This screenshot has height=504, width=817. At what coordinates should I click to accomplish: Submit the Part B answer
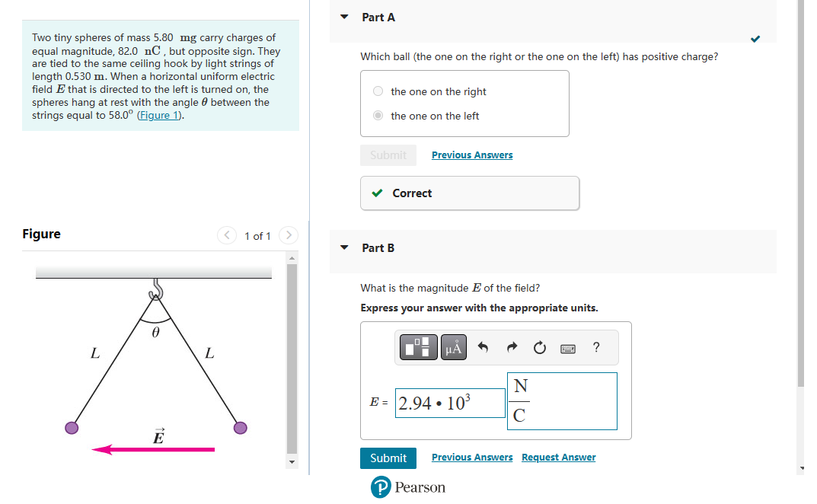point(388,458)
